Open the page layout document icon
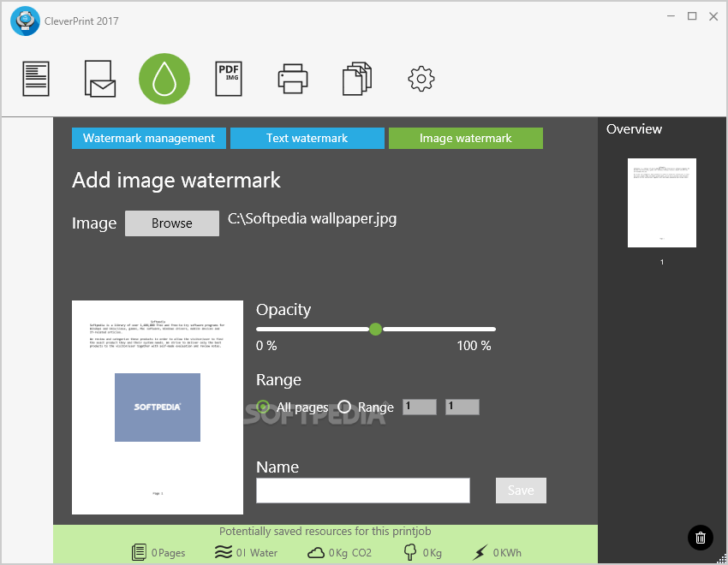728x565 pixels. point(36,79)
